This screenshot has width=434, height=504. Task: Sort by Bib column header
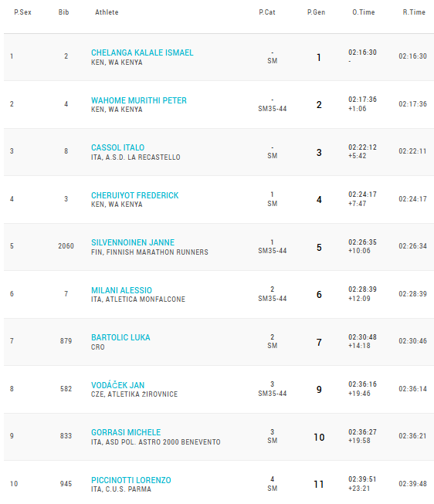coord(63,12)
